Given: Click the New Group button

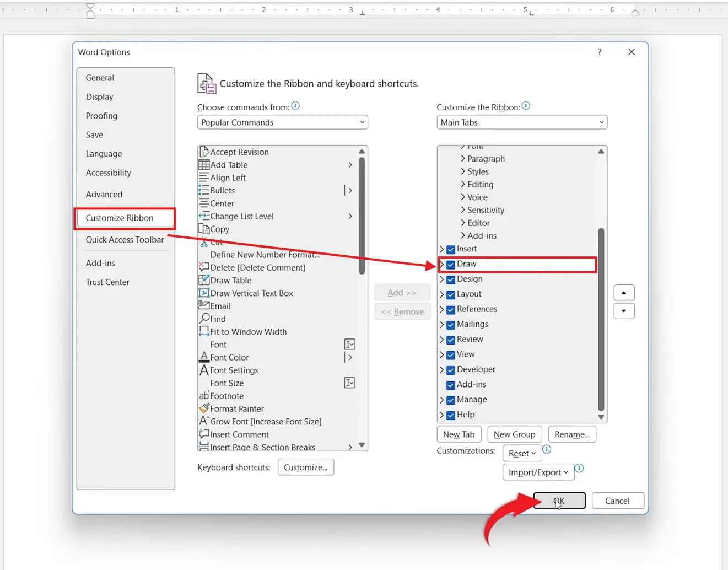Looking at the screenshot, I should (515, 434).
